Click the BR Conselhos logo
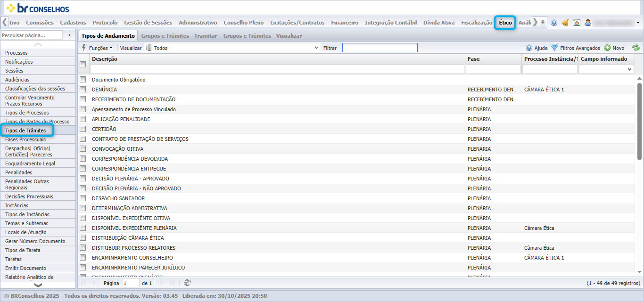 [38, 8]
